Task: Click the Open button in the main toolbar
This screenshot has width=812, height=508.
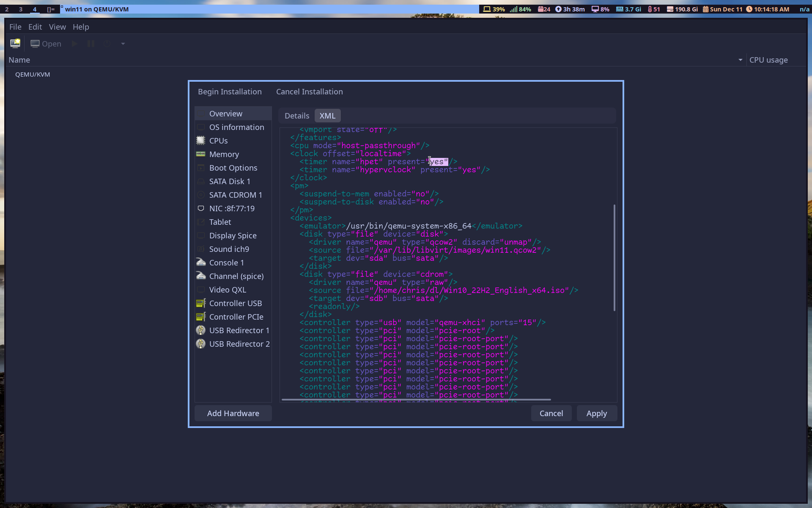Action: click(46, 44)
